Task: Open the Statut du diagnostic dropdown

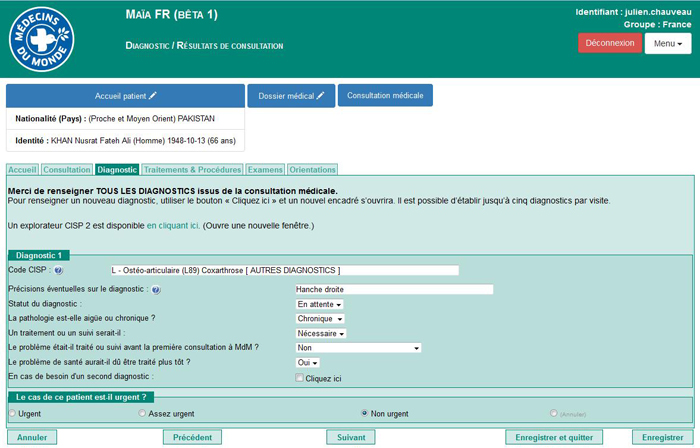Action: pyautogui.click(x=319, y=304)
